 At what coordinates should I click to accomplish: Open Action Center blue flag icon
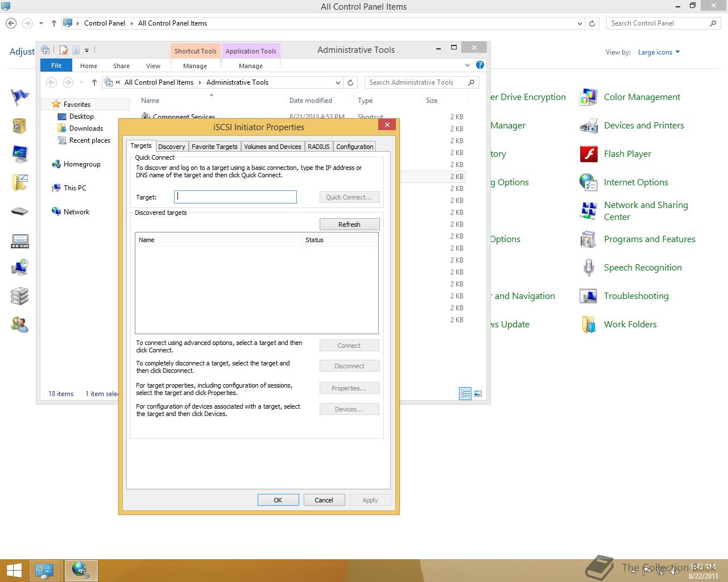(x=19, y=97)
